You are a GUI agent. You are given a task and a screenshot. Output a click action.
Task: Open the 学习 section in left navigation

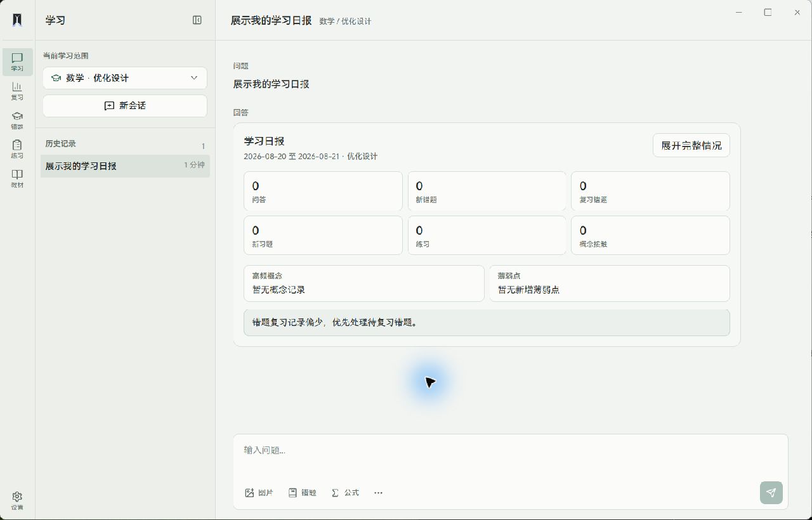tap(17, 62)
